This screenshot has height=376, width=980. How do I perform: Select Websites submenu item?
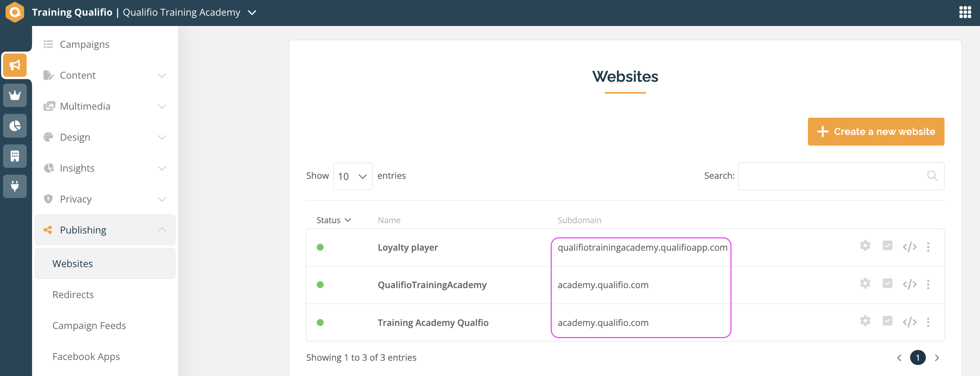[x=105, y=264]
